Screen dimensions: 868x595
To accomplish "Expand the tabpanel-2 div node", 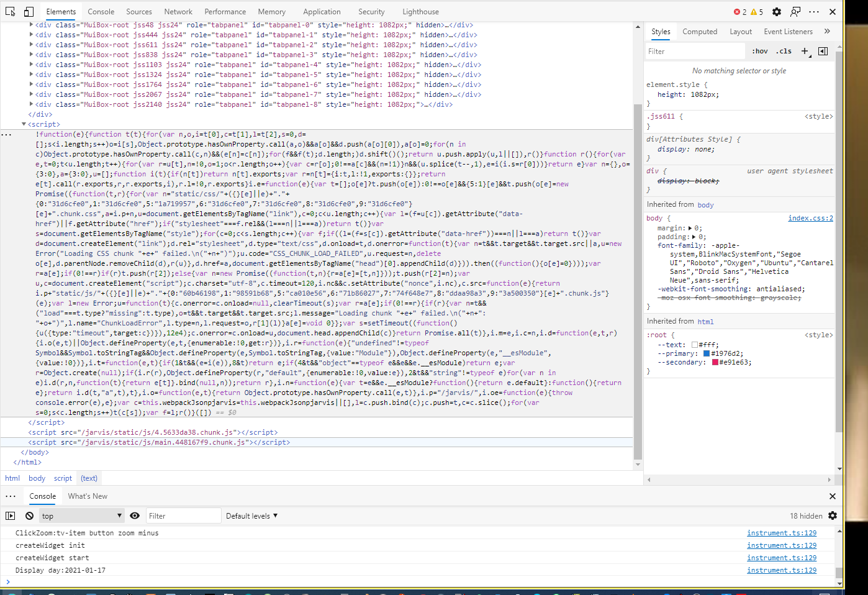I will point(31,45).
